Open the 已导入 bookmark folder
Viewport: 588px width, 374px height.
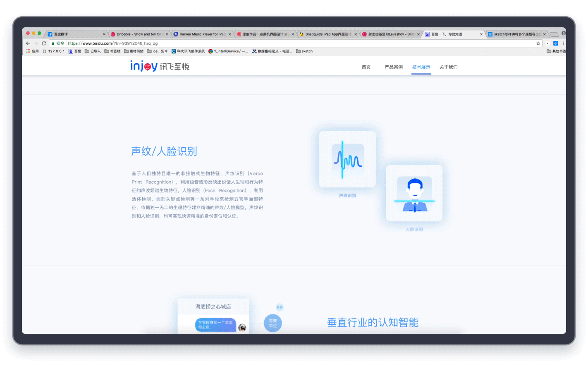click(x=93, y=51)
